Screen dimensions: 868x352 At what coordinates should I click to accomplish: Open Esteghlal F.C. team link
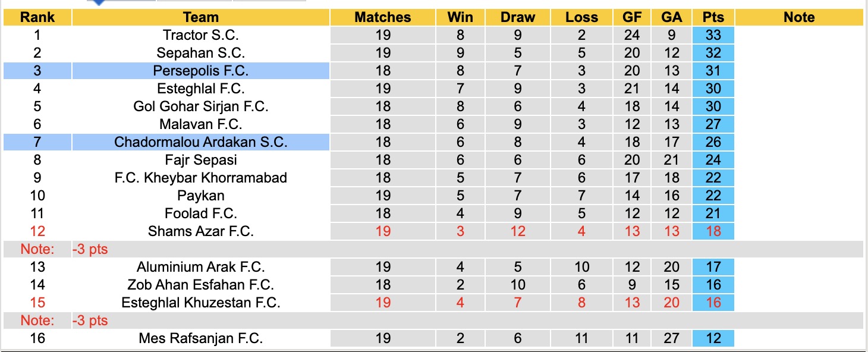coord(201,89)
